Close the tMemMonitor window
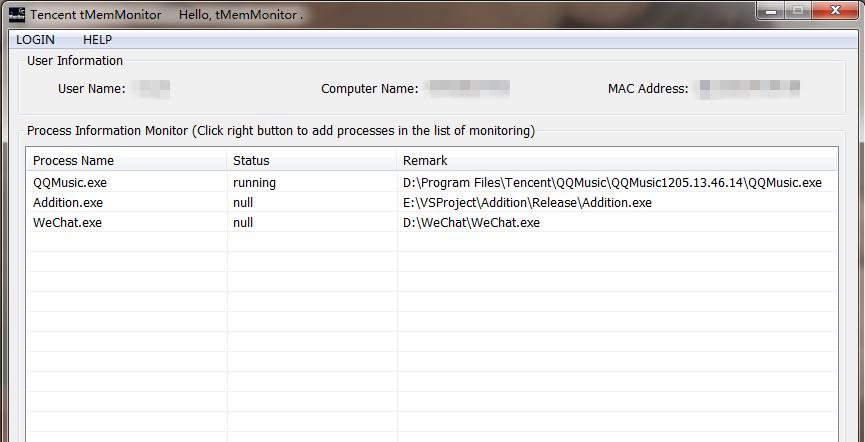 click(835, 10)
